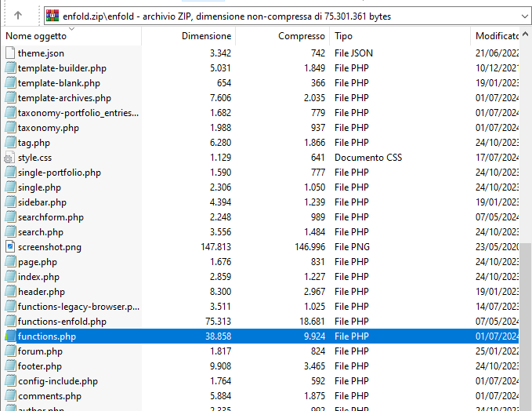Click file name functions-enfold.php

click(x=62, y=322)
